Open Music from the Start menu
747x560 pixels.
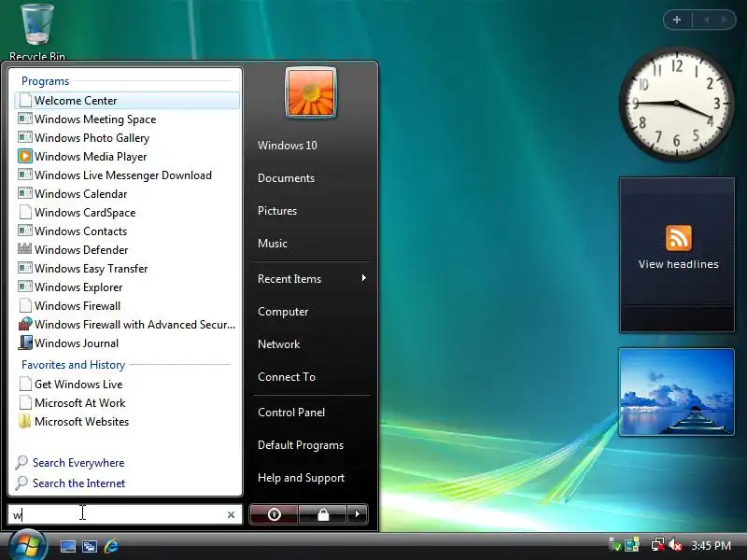(x=273, y=244)
